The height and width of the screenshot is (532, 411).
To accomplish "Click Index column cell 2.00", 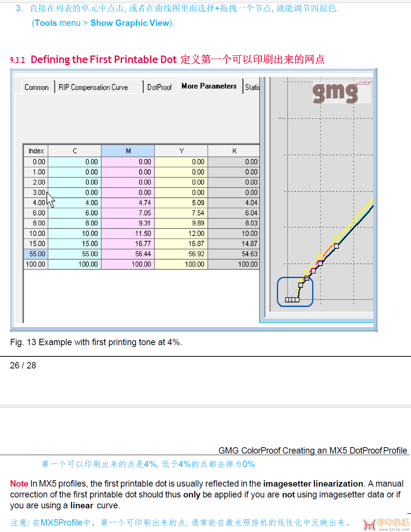I will point(36,182).
